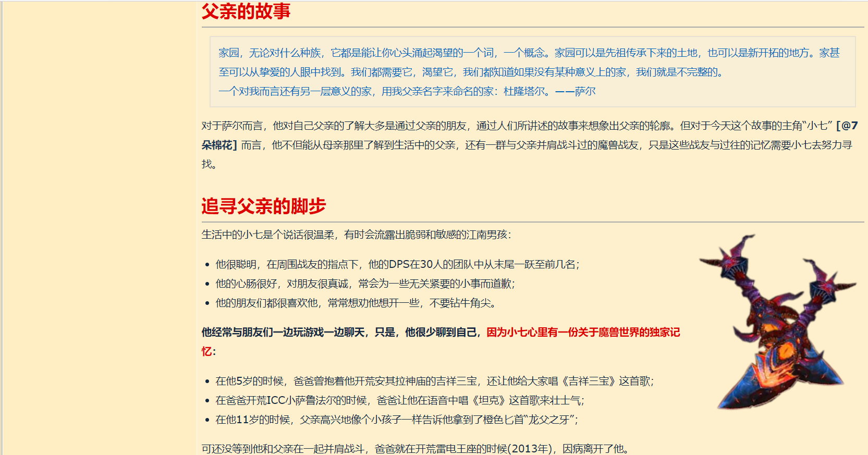Click the bullet 他的朋友们都很喜欢他
This screenshot has width=868, height=455.
click(357, 303)
